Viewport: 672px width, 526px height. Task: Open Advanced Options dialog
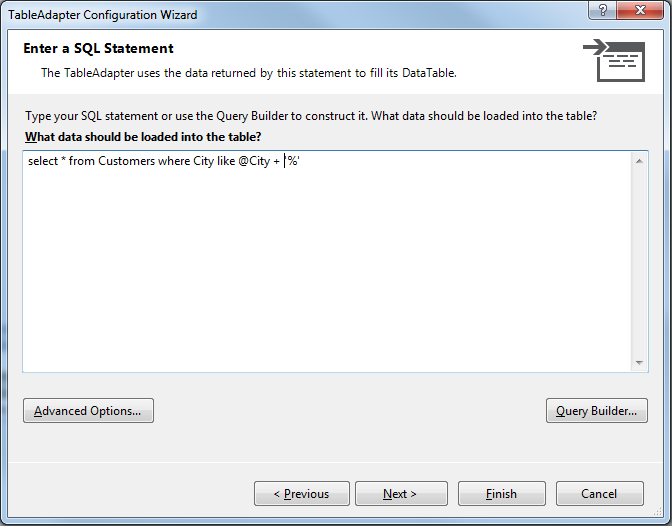click(88, 411)
